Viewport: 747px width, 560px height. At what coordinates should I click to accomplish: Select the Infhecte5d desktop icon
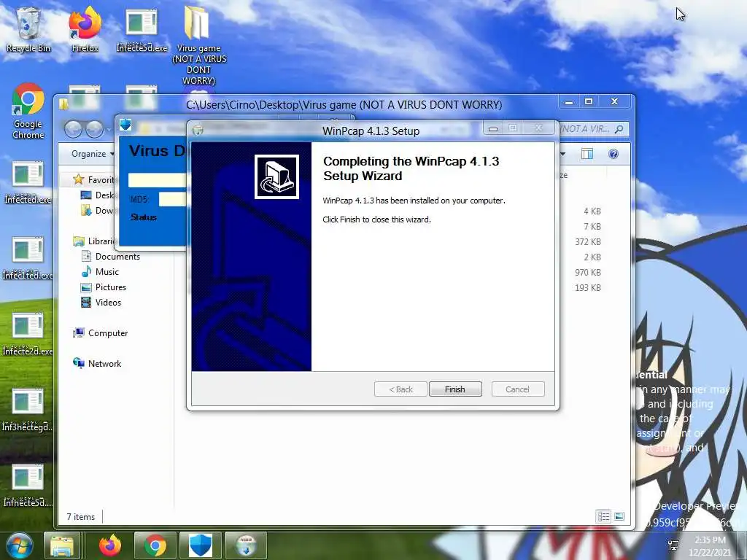28,486
